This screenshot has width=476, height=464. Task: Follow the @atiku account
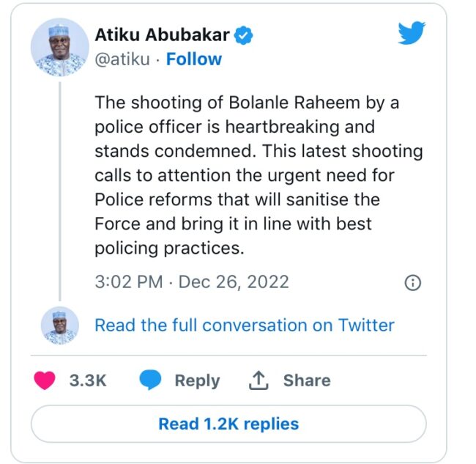click(194, 59)
